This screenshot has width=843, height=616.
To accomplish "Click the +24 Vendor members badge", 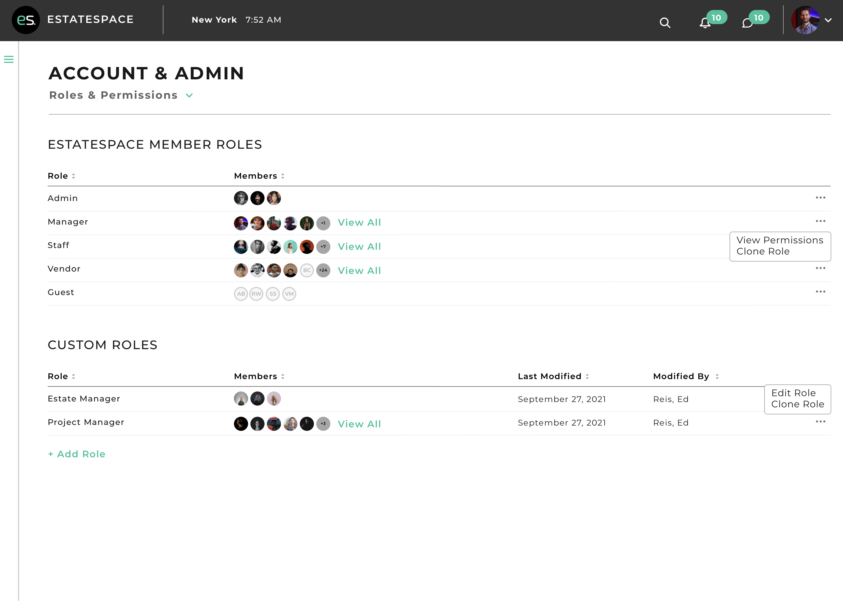I will [324, 271].
